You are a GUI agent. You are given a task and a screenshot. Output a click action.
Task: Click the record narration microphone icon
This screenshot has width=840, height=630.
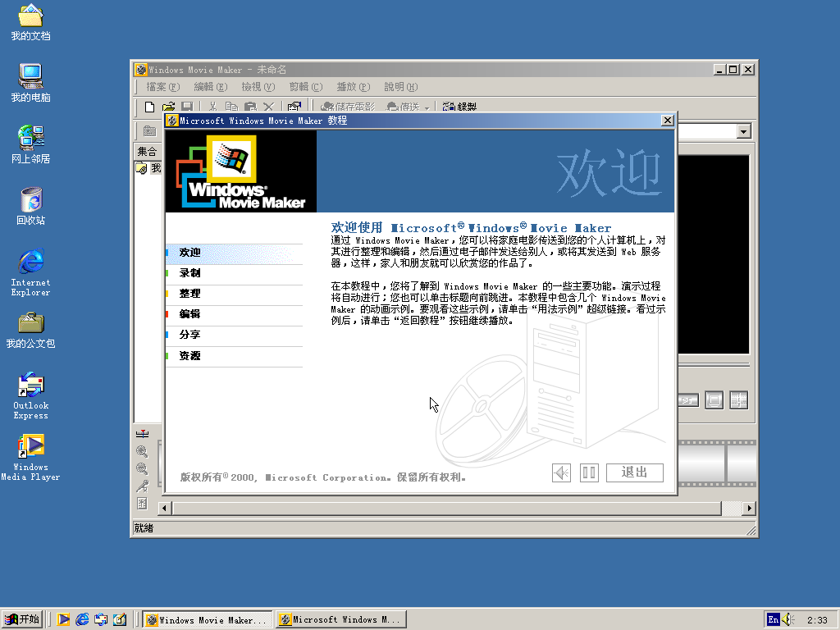click(142, 486)
